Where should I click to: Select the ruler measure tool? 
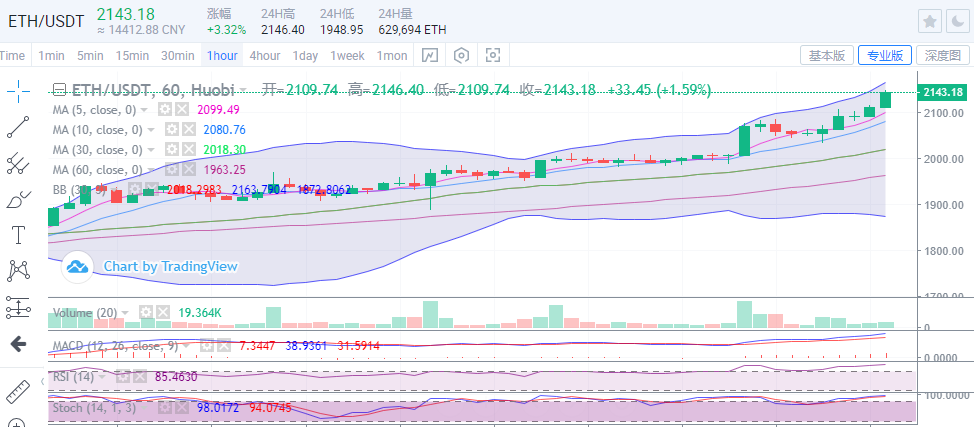point(18,393)
